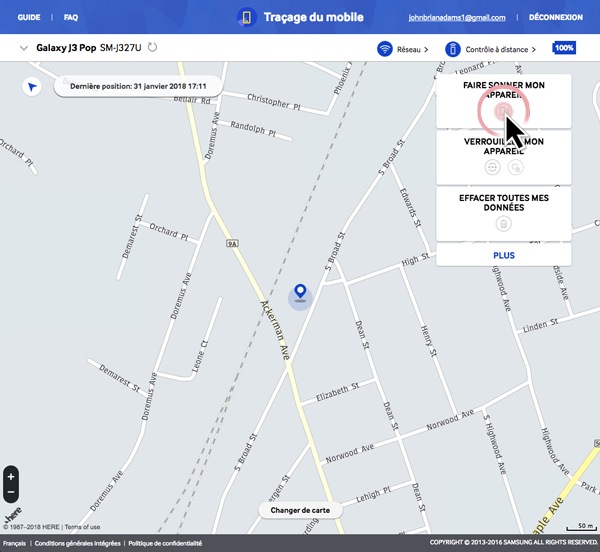Screen dimensions: 600x552
Task: Click Linden St label on map
Action: tap(540, 325)
